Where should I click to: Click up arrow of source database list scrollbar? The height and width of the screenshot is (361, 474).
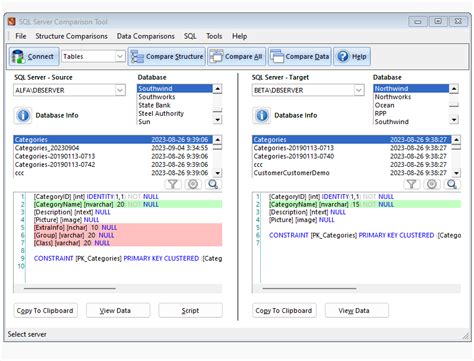(x=217, y=89)
